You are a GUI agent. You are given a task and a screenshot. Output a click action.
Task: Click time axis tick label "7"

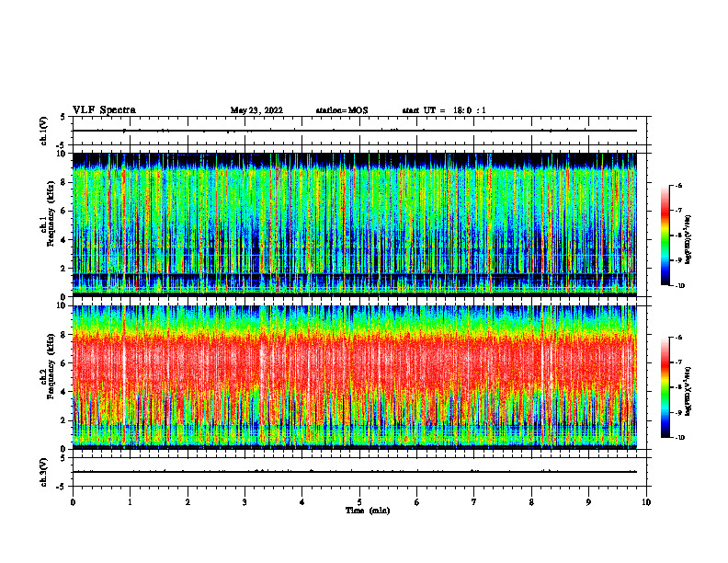coord(474,502)
